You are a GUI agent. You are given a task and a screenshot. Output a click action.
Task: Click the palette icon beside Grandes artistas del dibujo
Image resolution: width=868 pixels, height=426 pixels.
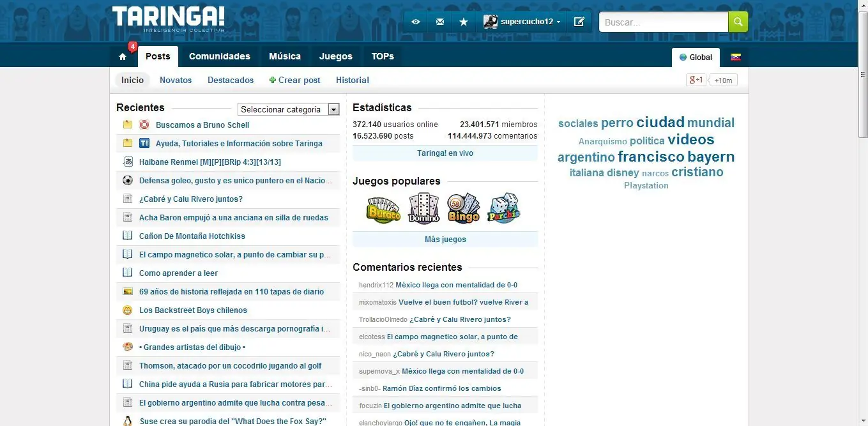click(128, 347)
